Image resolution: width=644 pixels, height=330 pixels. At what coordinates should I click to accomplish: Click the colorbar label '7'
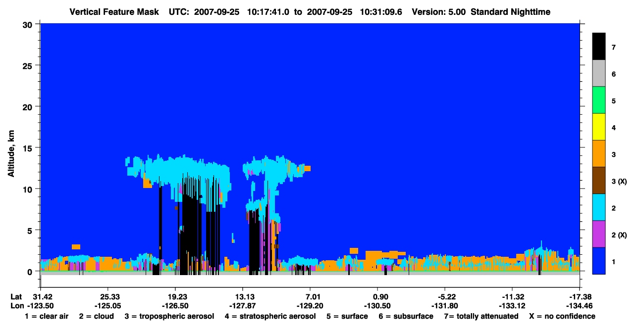613,47
